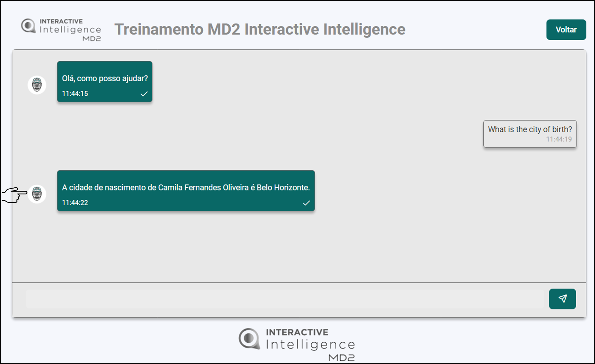Select the bot avatar beside Belo Horizonte reply
Viewport: 595px width, 364px height.
(37, 194)
